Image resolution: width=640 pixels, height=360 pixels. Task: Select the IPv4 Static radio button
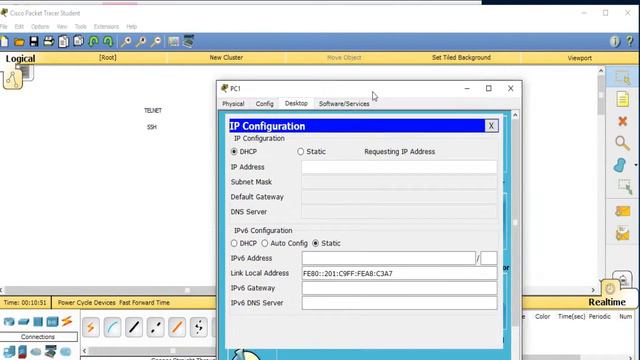point(300,151)
